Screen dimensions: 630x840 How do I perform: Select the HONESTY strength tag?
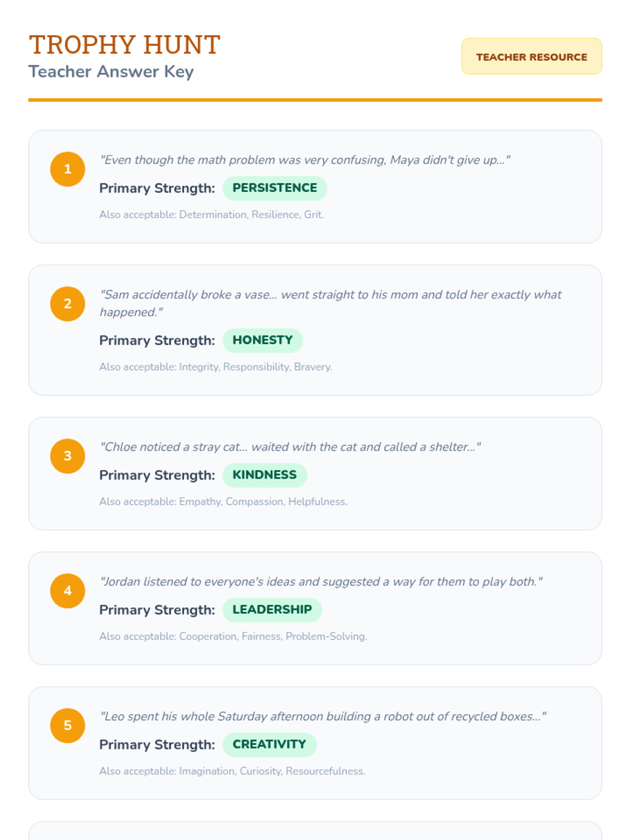coord(262,340)
